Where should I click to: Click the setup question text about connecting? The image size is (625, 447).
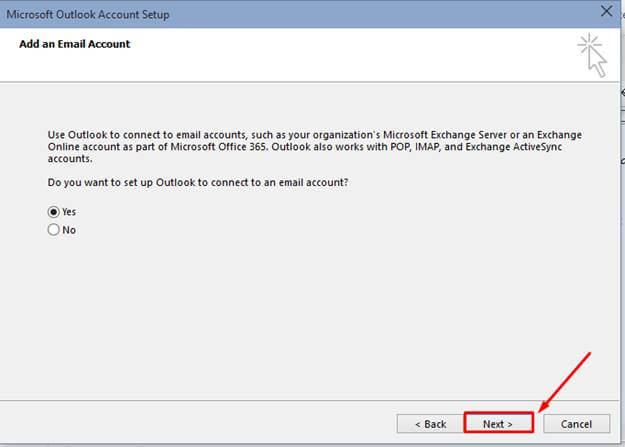point(203,183)
